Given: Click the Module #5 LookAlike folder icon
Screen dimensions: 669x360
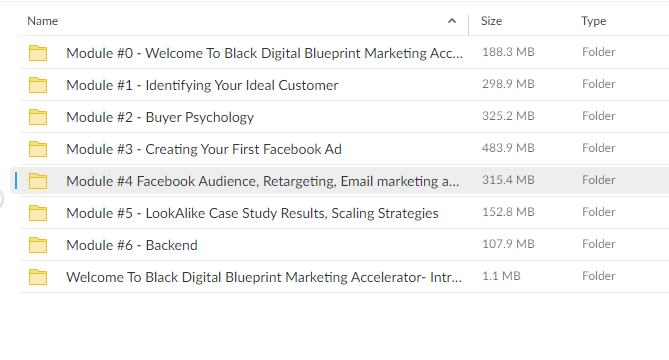Looking at the screenshot, I should [38, 213].
